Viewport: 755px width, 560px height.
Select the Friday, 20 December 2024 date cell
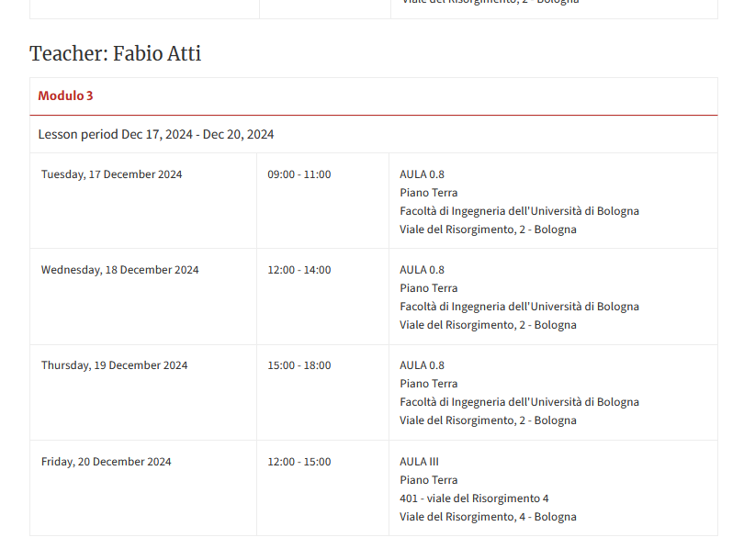pyautogui.click(x=106, y=462)
